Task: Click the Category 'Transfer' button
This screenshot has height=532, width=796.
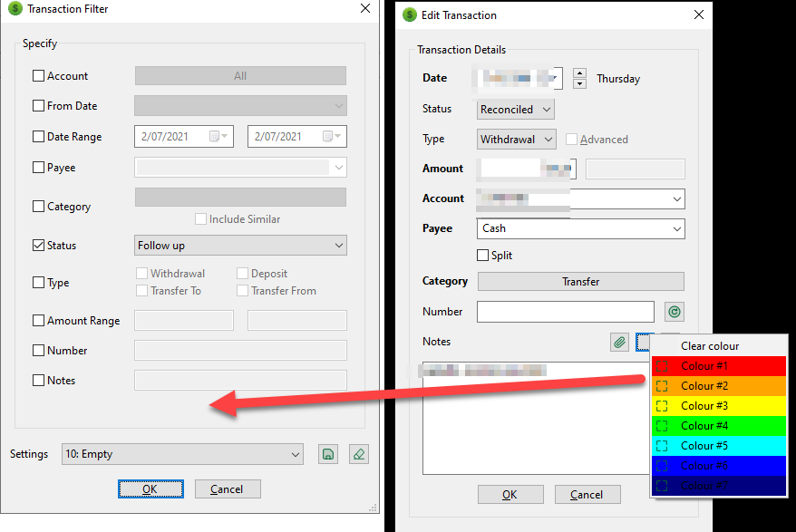Action: (581, 282)
